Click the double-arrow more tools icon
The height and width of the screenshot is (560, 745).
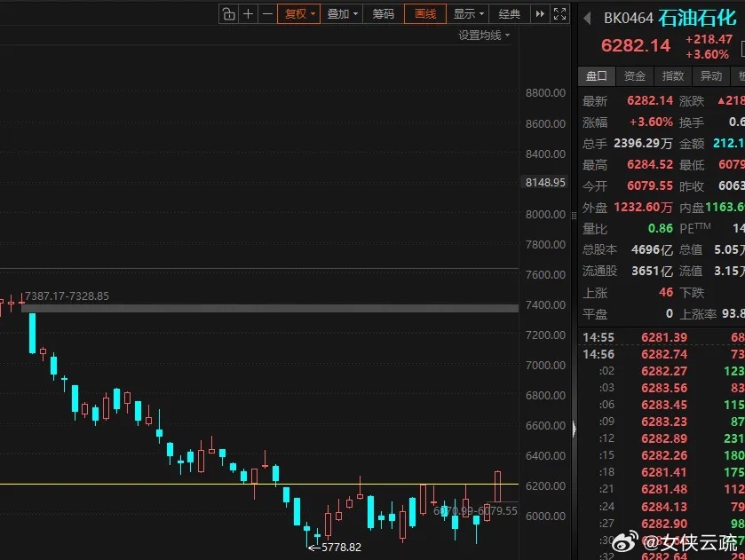click(540, 14)
